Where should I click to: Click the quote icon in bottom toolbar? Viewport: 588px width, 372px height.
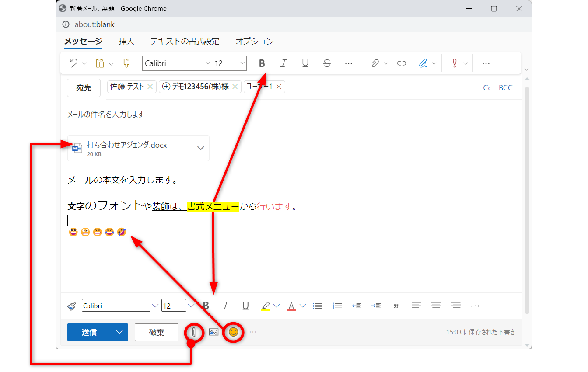point(396,306)
